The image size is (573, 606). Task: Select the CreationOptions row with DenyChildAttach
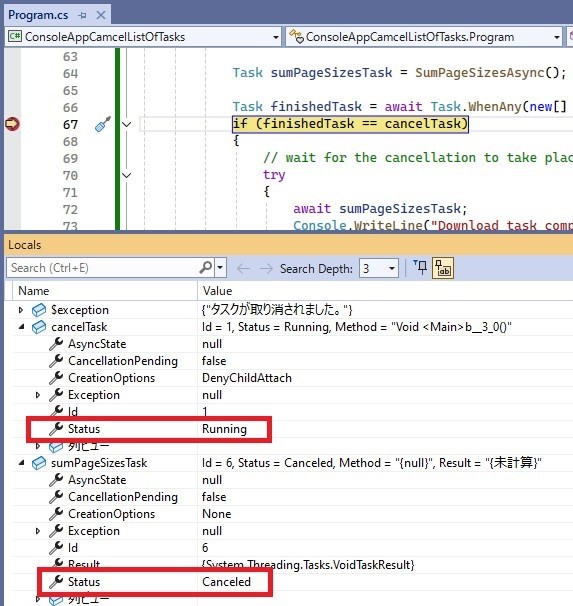[292, 378]
